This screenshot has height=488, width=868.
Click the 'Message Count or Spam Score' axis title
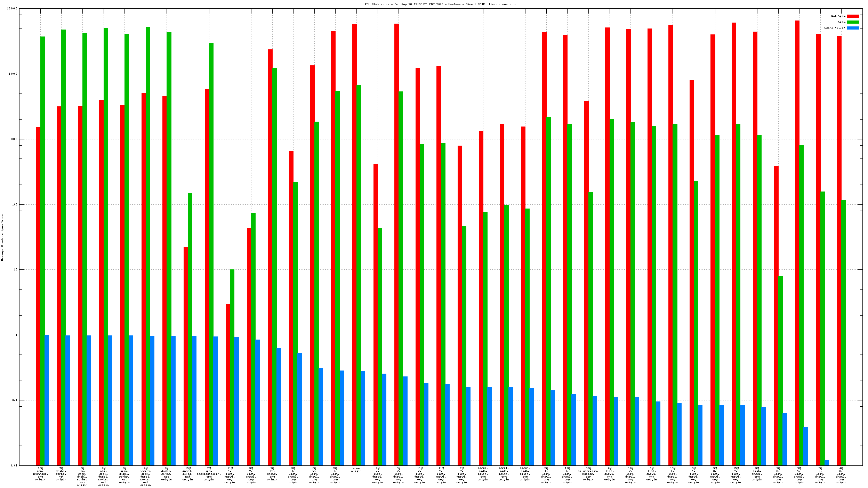[2, 237]
